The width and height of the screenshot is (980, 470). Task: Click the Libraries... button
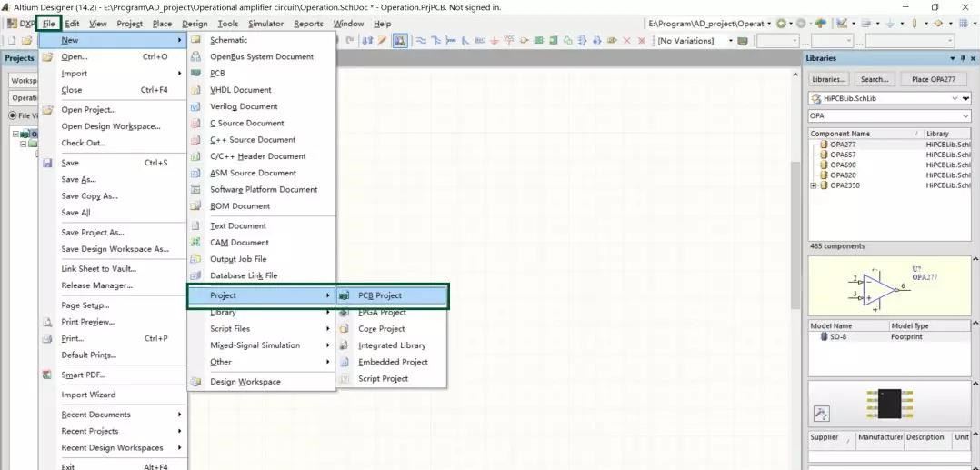click(828, 79)
